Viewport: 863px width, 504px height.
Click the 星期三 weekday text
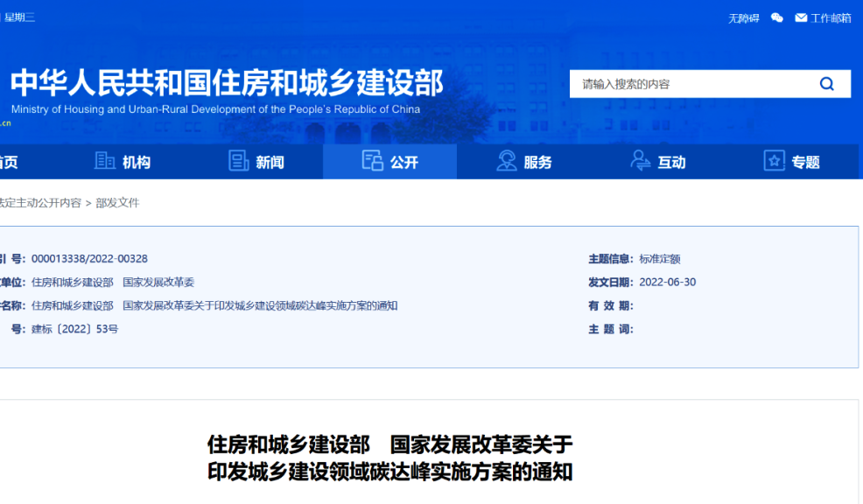[x=18, y=17]
